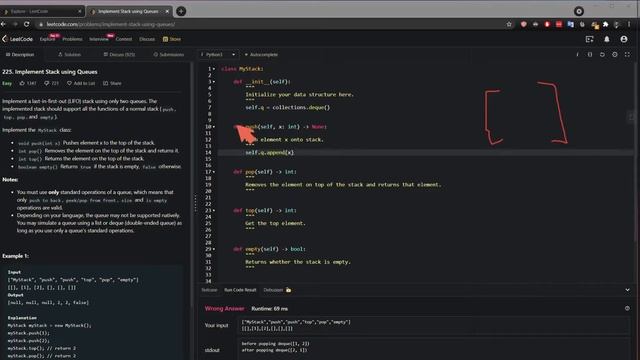Reload the page with refresh icon
The image size is (640, 360).
(x=27, y=24)
